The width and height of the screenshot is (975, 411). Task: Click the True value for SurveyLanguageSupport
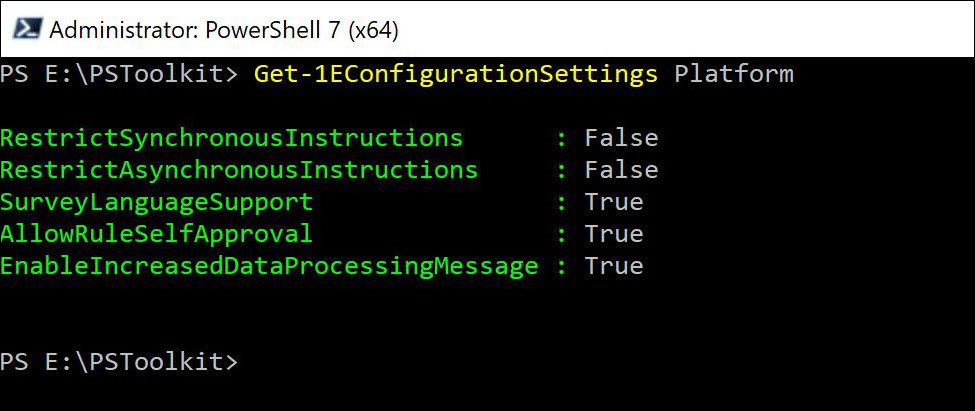(x=613, y=202)
